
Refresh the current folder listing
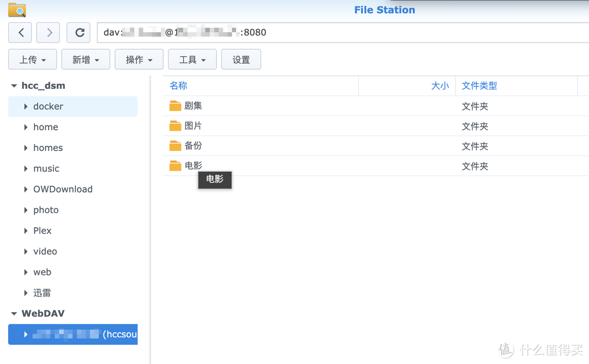[x=79, y=33]
